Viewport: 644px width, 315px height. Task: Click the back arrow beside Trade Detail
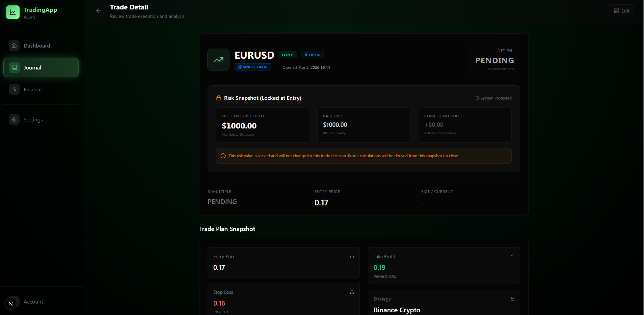(x=98, y=11)
